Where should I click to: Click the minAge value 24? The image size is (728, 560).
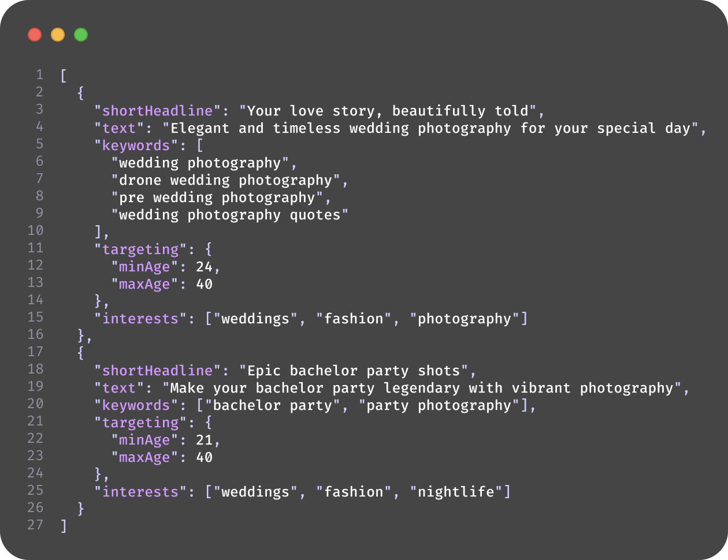click(x=204, y=267)
